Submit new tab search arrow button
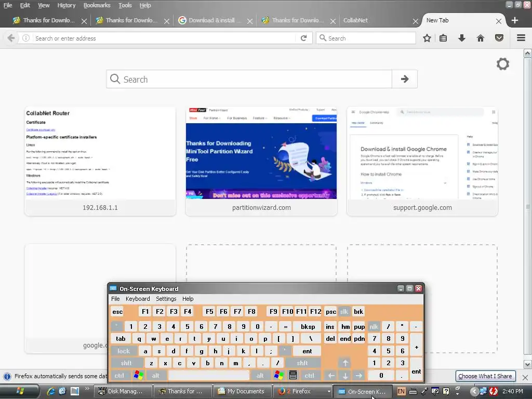This screenshot has width=532, height=399. pos(404,79)
